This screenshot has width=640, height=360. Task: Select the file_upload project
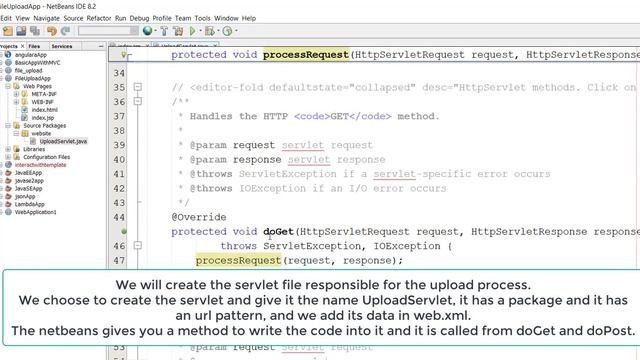(28, 71)
